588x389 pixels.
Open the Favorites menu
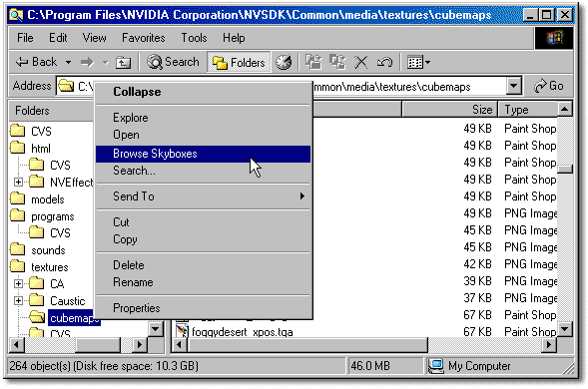click(x=143, y=38)
